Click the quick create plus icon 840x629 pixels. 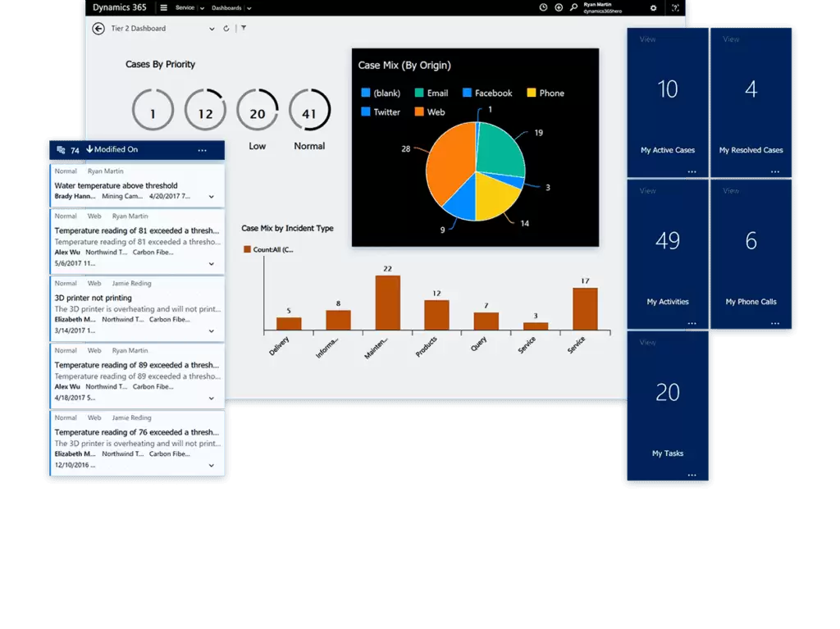559,7
